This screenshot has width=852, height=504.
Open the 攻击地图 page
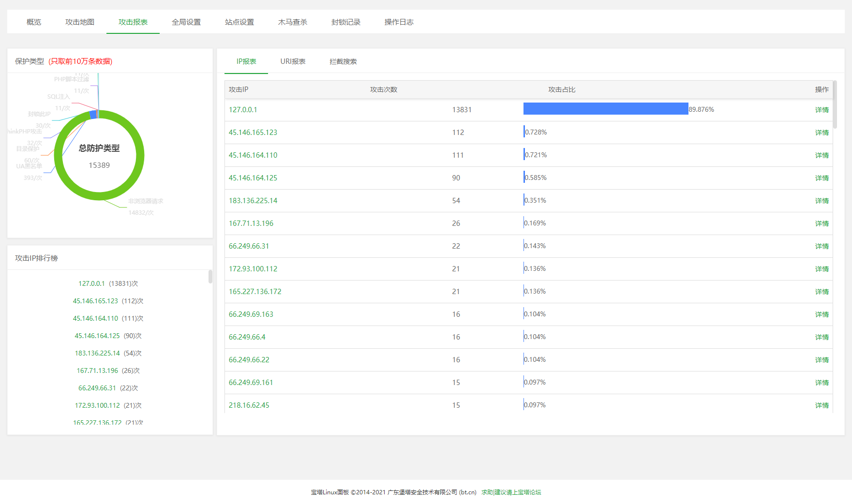79,22
